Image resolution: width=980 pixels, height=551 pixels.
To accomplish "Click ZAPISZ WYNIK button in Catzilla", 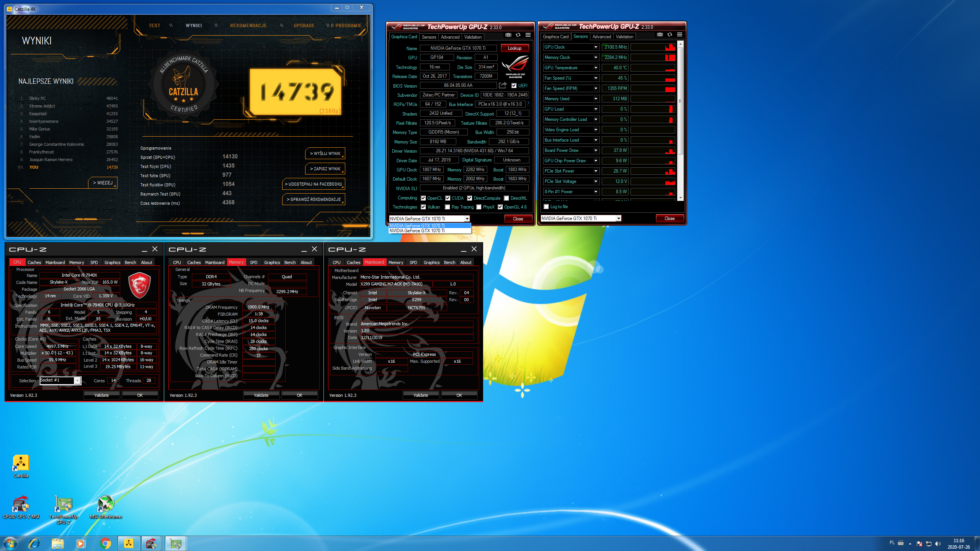I will pos(325,169).
